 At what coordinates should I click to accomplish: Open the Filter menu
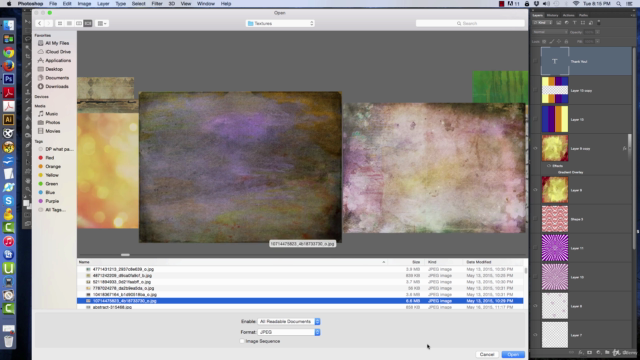(157, 4)
